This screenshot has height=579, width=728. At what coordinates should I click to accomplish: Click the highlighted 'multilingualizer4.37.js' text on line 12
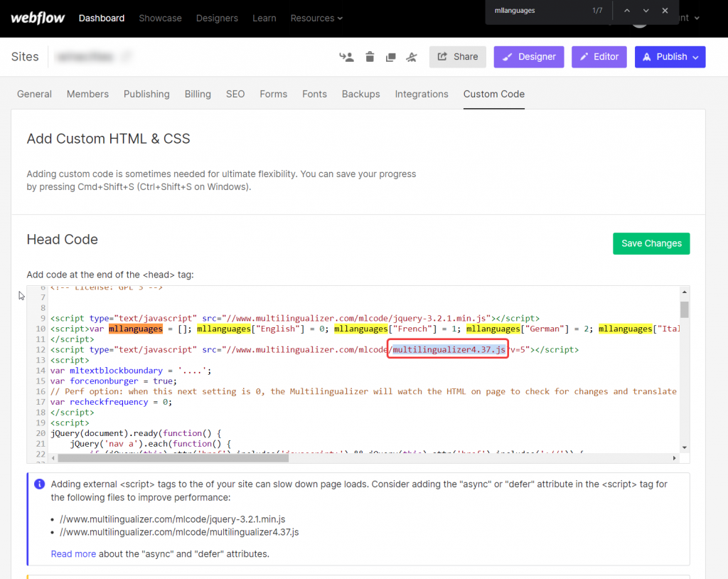pos(449,349)
